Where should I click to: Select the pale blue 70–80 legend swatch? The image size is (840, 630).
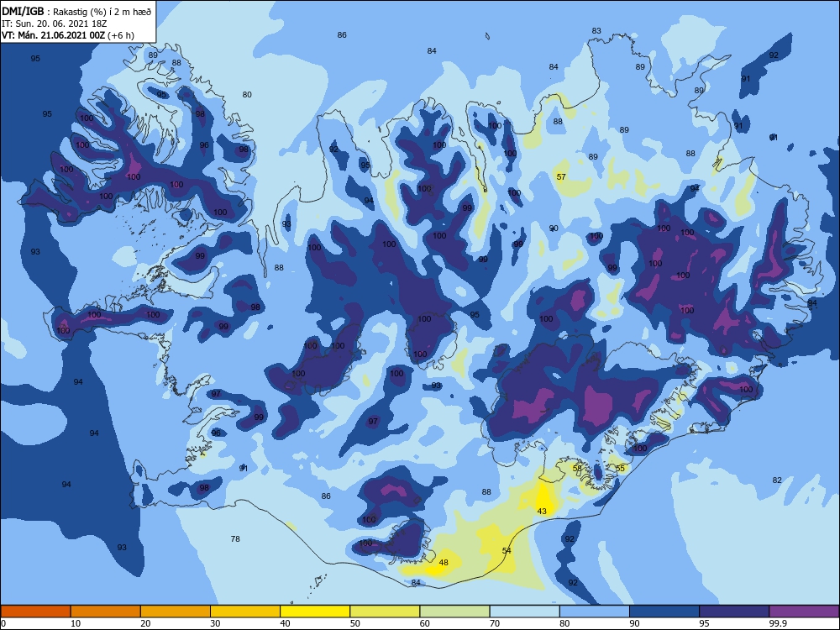click(x=524, y=612)
